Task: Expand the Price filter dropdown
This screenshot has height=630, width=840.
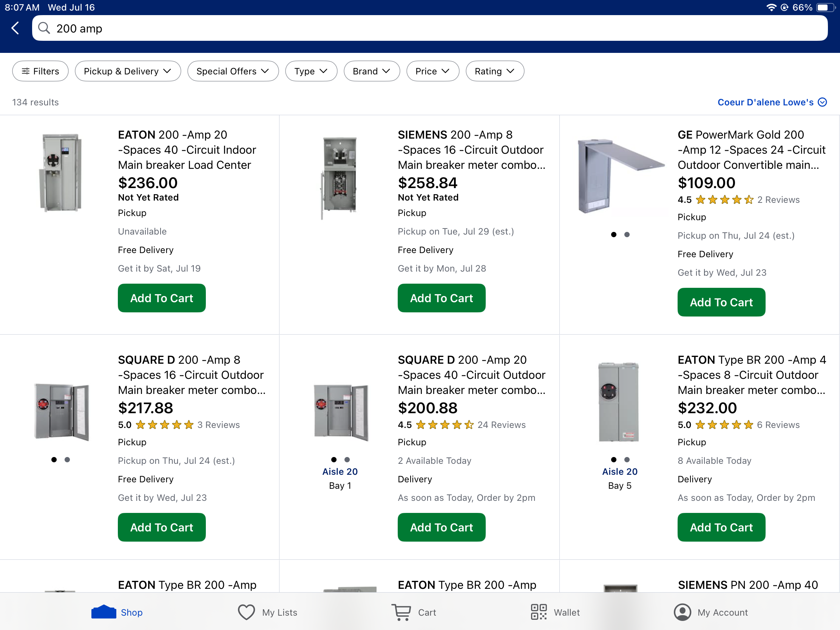Action: tap(433, 71)
